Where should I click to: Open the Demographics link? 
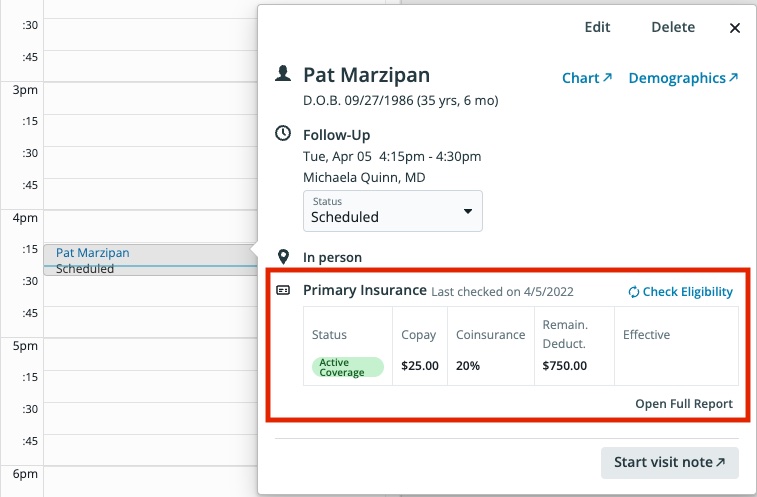(x=683, y=78)
